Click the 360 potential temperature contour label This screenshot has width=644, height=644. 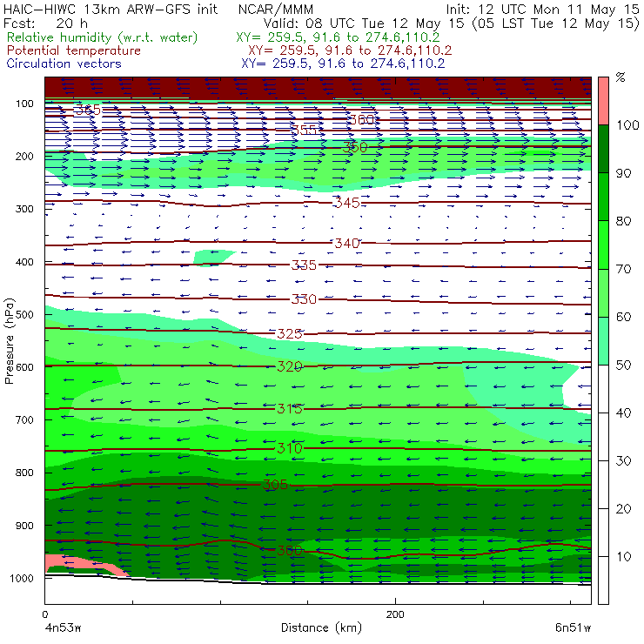(x=362, y=119)
